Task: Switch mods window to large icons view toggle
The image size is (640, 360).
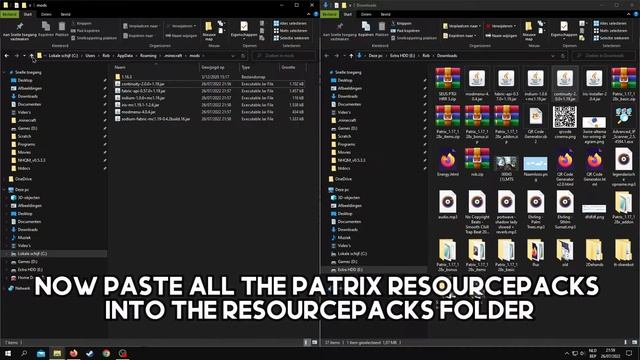Action: [x=314, y=342]
